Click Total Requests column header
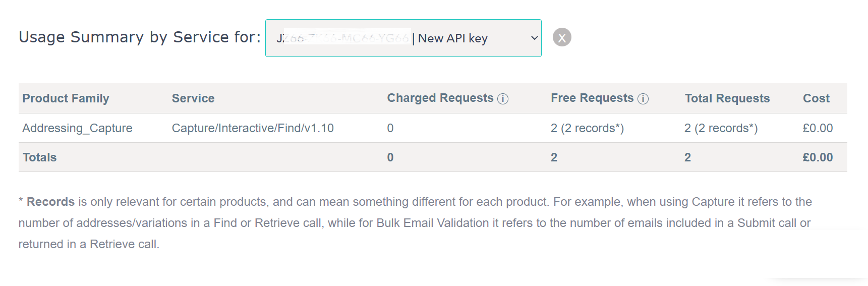Viewport: 868px width, 286px height. point(727,98)
